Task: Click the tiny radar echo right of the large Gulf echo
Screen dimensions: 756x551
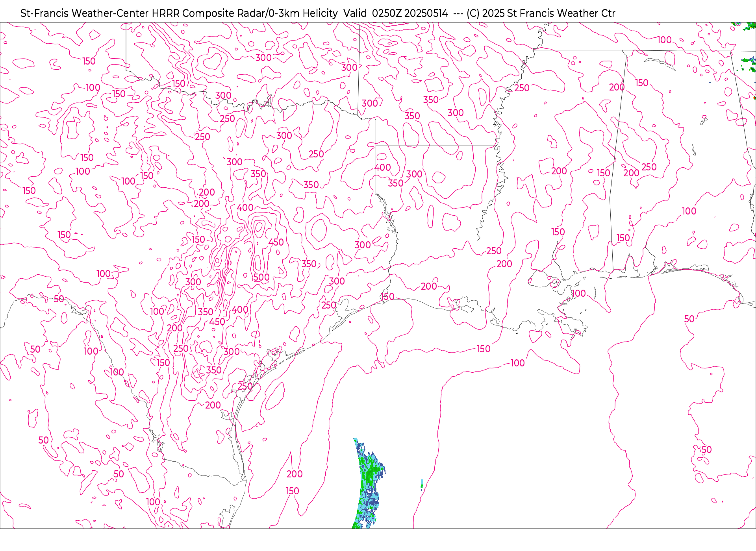Action: coord(422,484)
